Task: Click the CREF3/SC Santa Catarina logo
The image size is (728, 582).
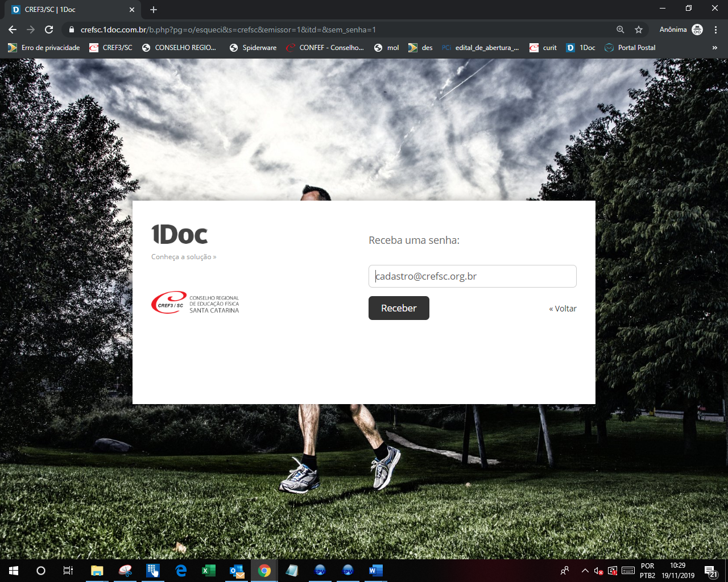Action: pyautogui.click(x=195, y=303)
